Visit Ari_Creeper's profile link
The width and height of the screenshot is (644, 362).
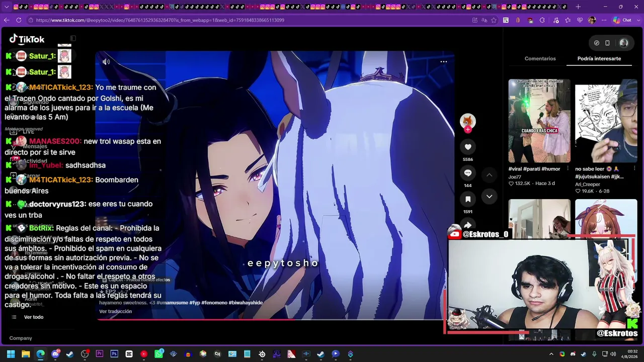[x=588, y=185]
